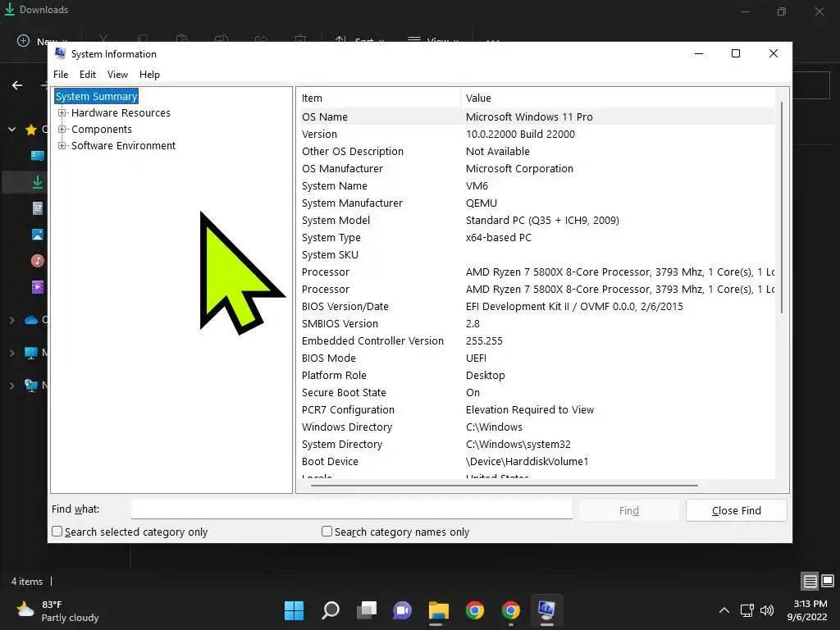This screenshot has height=630, width=840.
Task: Open Task View from the taskbar
Action: click(x=367, y=610)
